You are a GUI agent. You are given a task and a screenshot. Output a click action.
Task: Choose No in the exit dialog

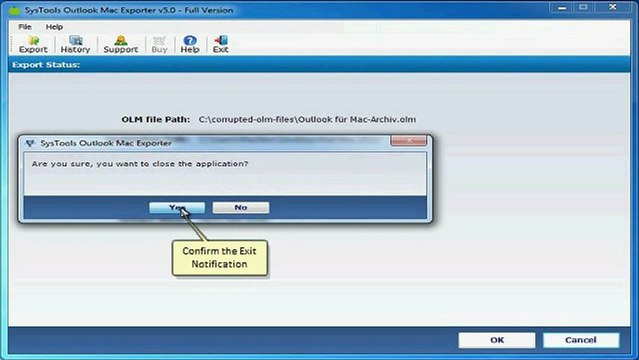(x=241, y=208)
